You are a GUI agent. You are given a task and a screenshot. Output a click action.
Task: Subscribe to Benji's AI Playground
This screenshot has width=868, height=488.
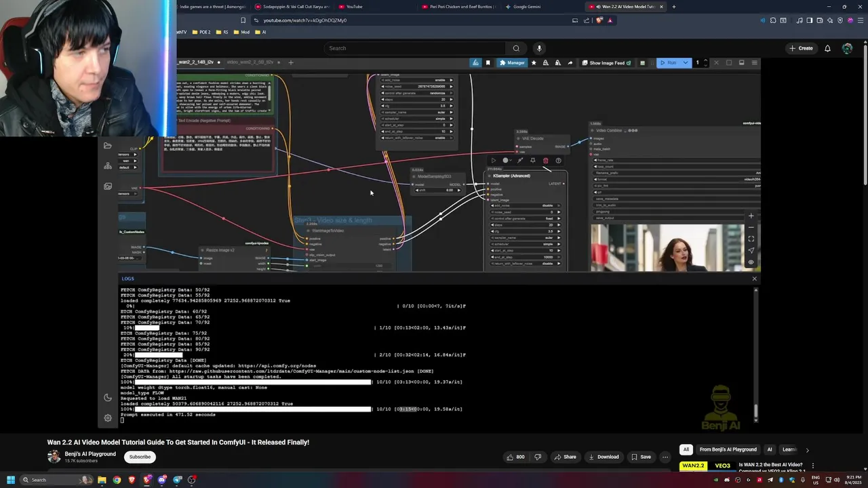(140, 457)
